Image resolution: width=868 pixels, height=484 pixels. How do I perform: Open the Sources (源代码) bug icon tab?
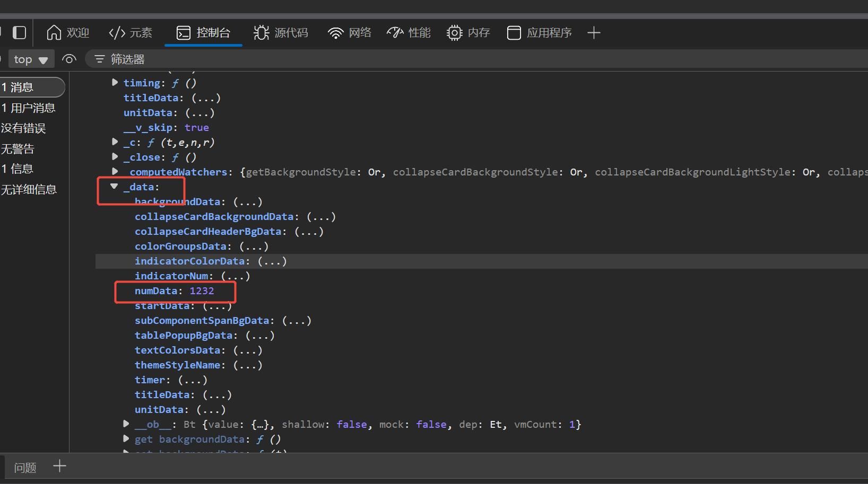click(281, 33)
